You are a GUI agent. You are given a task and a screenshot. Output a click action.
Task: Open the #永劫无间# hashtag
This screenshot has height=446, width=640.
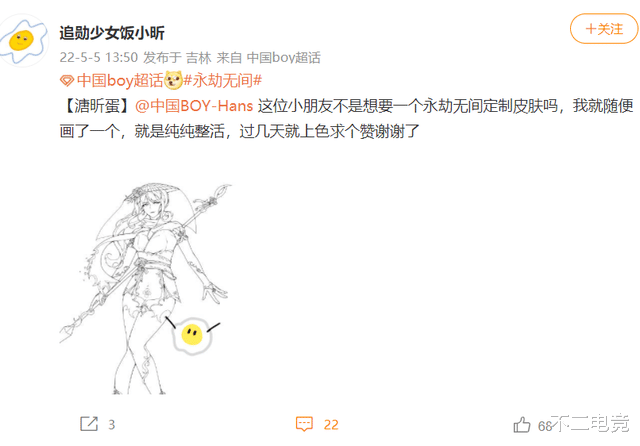coord(222,80)
